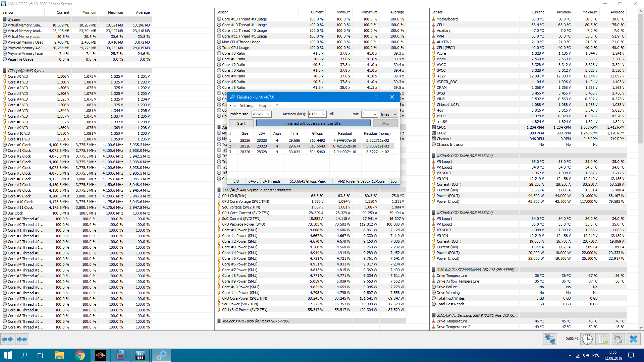Click the expand sensor columns arrows button
Image resolution: width=644 pixels, height=362 pixels.
(7, 339)
